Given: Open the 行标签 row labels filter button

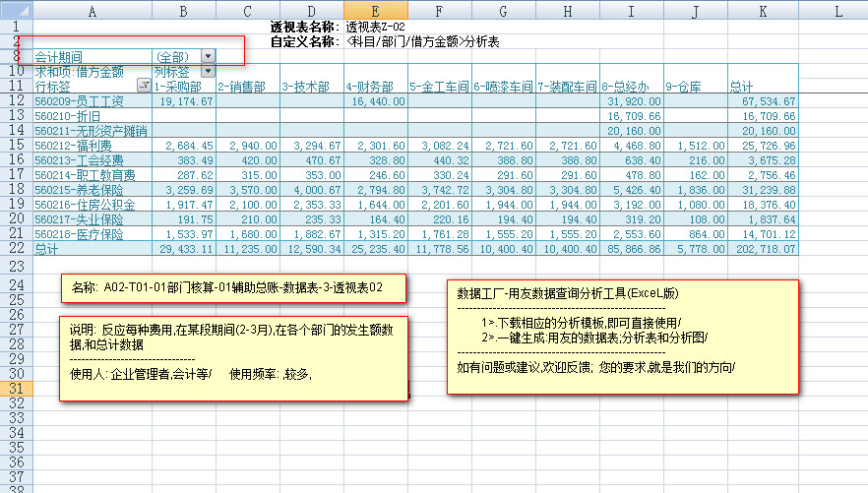Looking at the screenshot, I should (x=145, y=87).
